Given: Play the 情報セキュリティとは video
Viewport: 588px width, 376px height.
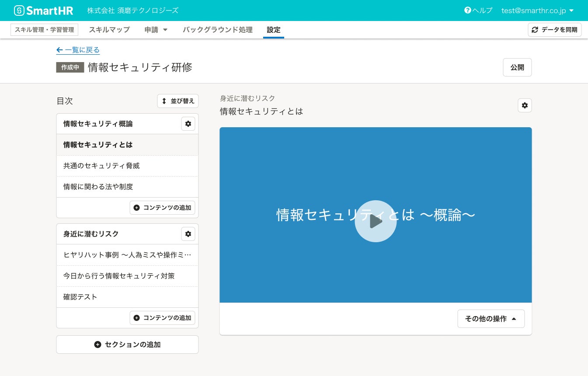Looking at the screenshot, I should click(x=376, y=221).
